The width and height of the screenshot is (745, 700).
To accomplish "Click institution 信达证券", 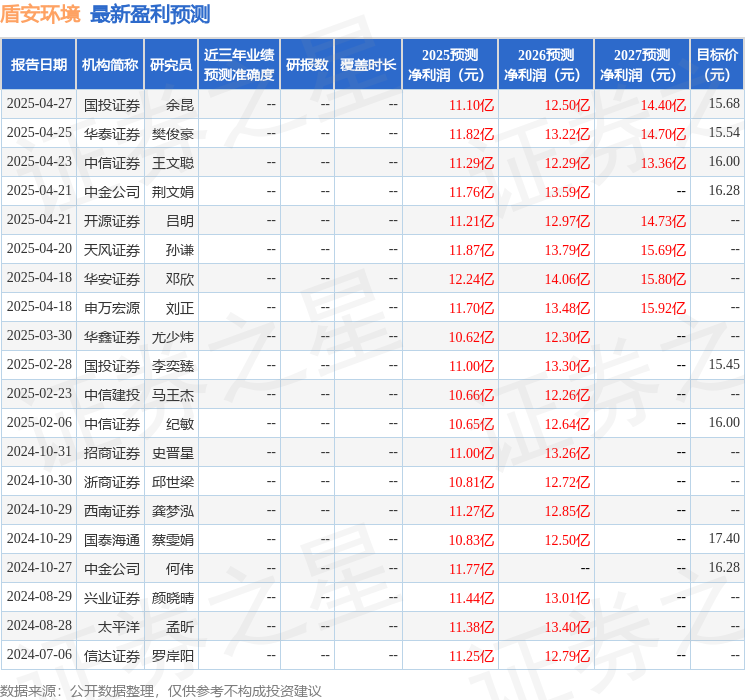I will (x=112, y=656).
